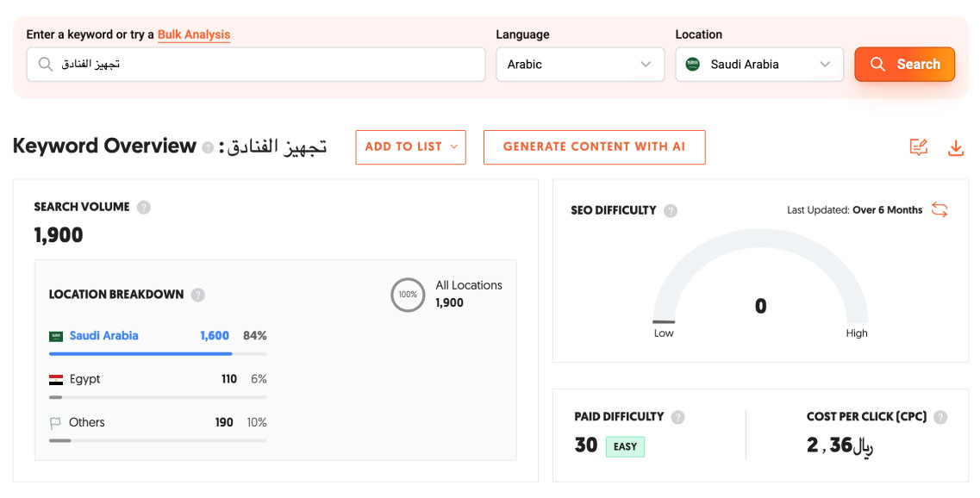This screenshot has height=498, width=980.
Task: Select Saudi Arabia in location breakdown
Action: tap(103, 336)
